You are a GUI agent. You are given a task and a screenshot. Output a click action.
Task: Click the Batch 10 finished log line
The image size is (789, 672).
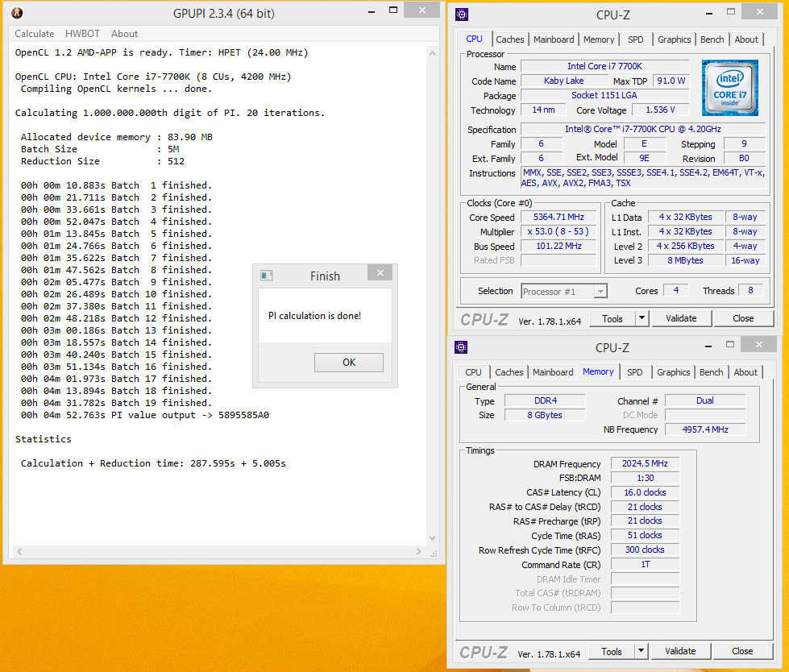click(116, 294)
